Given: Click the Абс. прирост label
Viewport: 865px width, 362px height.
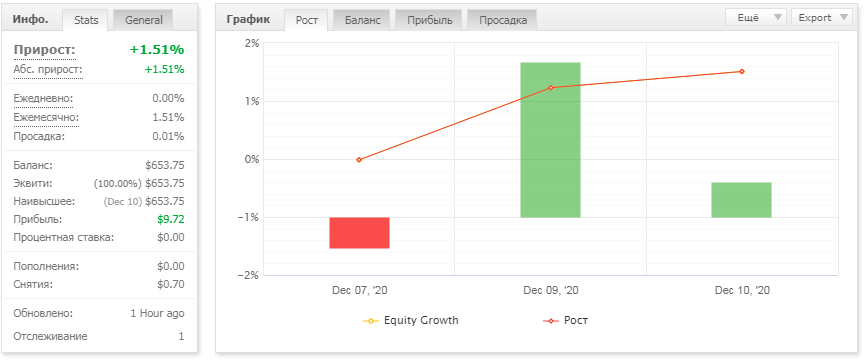Looking at the screenshot, I should click(48, 70).
